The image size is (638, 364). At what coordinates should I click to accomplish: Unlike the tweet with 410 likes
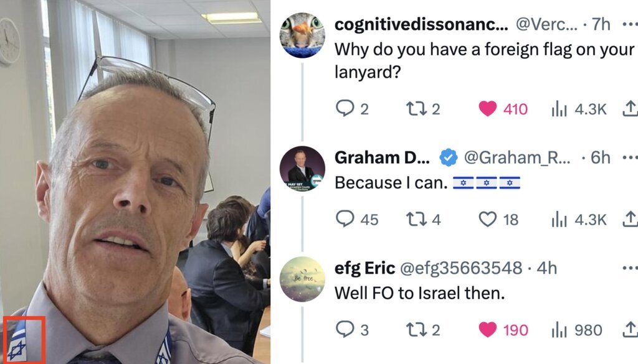pos(487,109)
